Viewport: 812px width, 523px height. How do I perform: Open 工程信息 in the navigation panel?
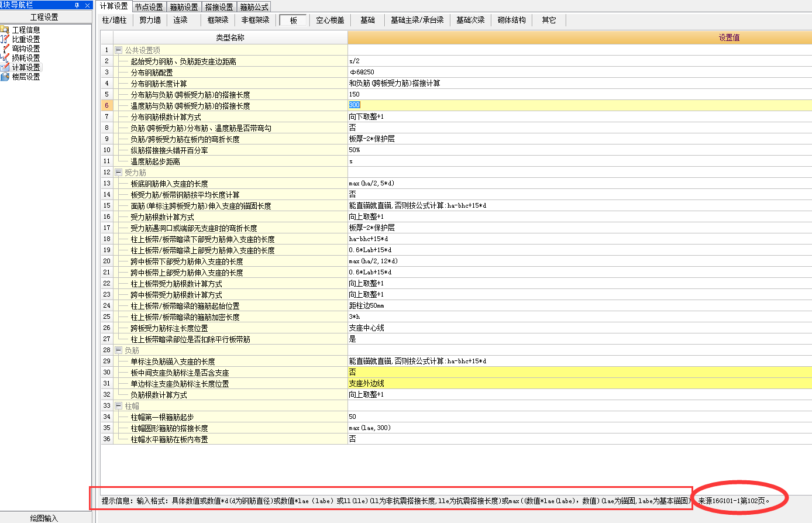pos(26,30)
